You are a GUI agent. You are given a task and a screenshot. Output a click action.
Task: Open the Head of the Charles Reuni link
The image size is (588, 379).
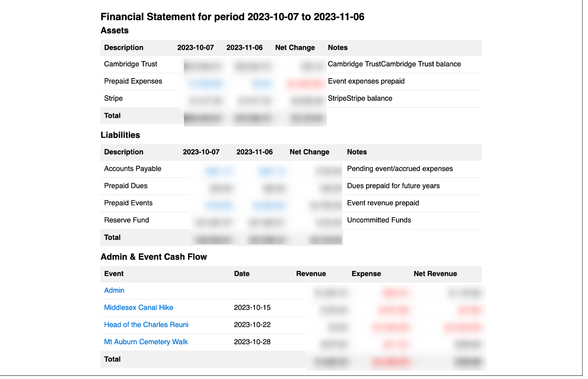pyautogui.click(x=146, y=325)
